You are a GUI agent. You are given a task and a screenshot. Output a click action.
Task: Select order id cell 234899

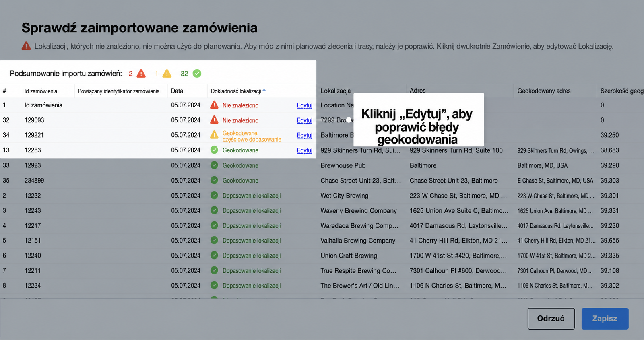coord(34,181)
